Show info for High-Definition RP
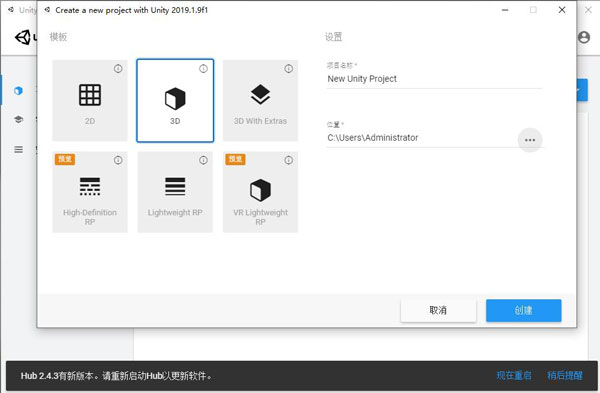Image resolution: width=600 pixels, height=393 pixels. (118, 160)
